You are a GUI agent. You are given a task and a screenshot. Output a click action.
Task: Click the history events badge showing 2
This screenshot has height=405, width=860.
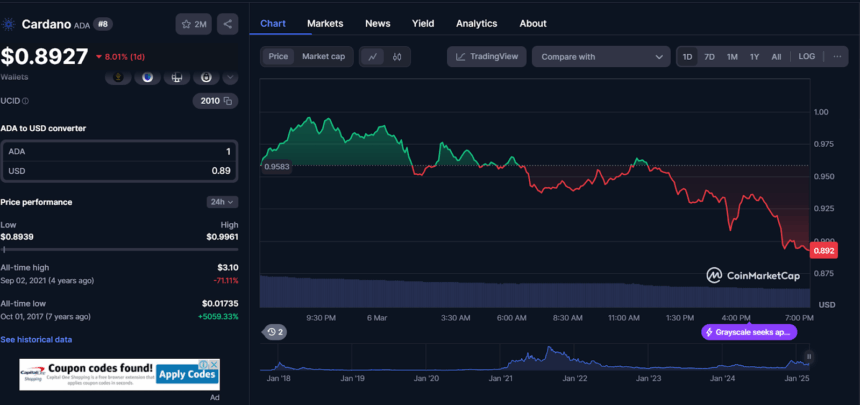coord(274,332)
